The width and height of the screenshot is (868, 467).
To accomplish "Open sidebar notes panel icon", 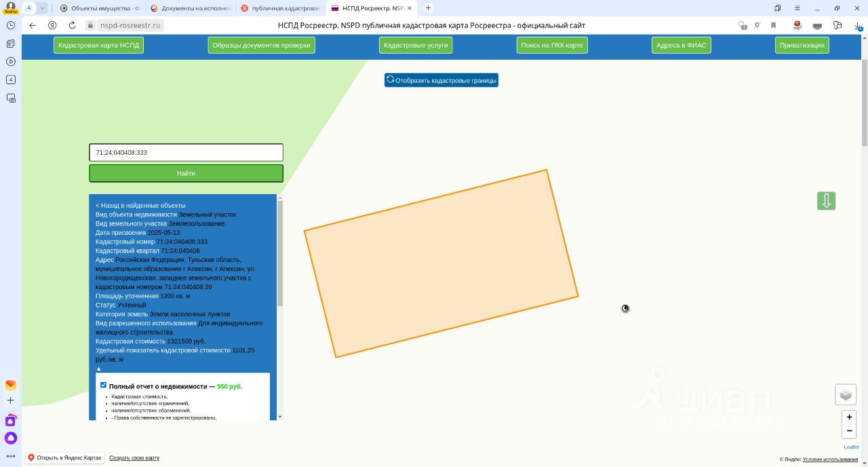I will 10,43.
